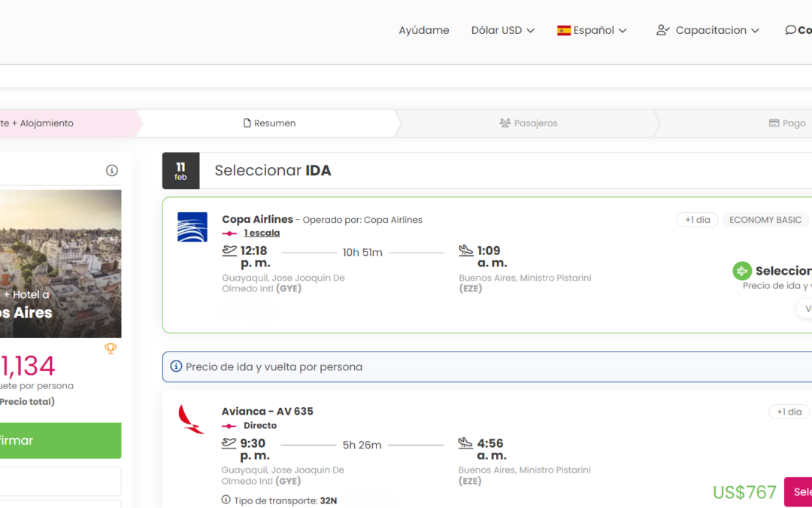Click the 5h 26m duration text
The width and height of the screenshot is (812, 508).
(x=362, y=445)
